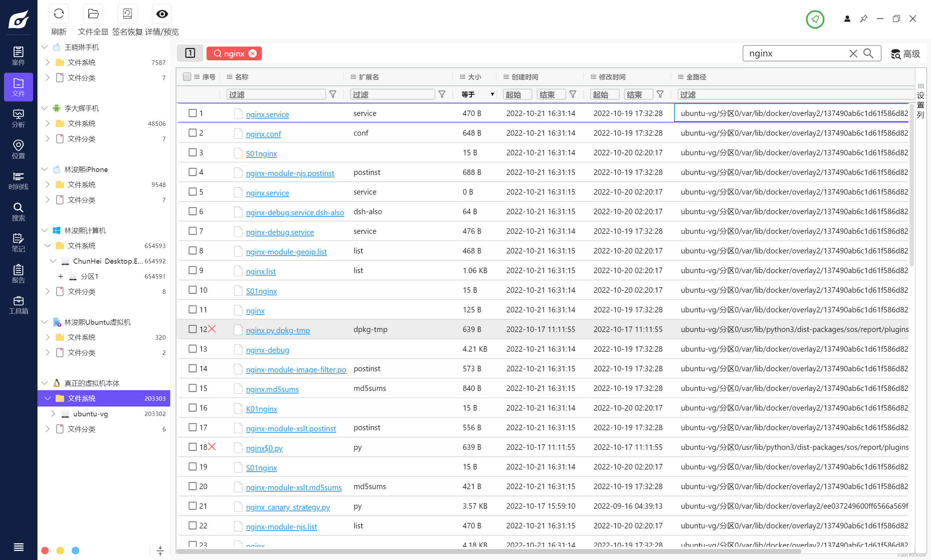
Task: Tick the select-all checkbox beside 序号
Action: pos(187,77)
